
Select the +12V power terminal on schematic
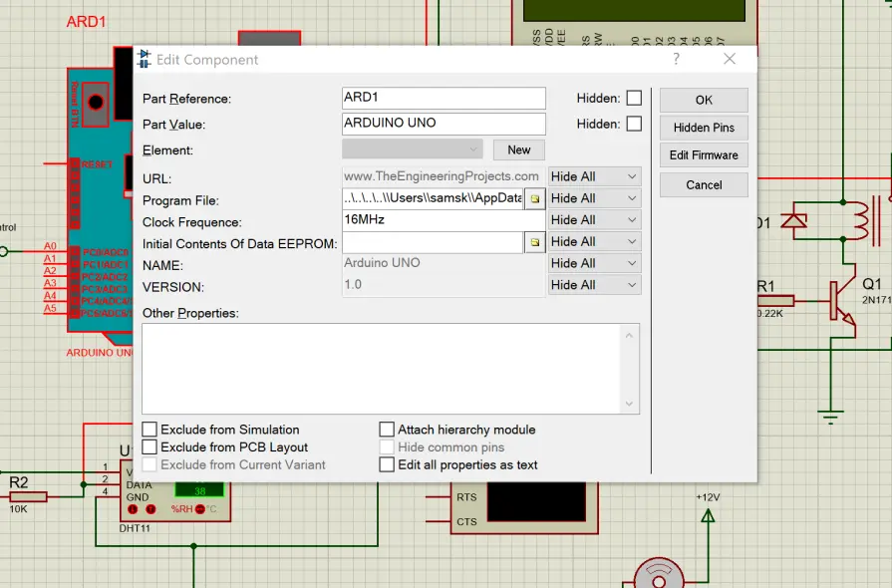tap(708, 516)
